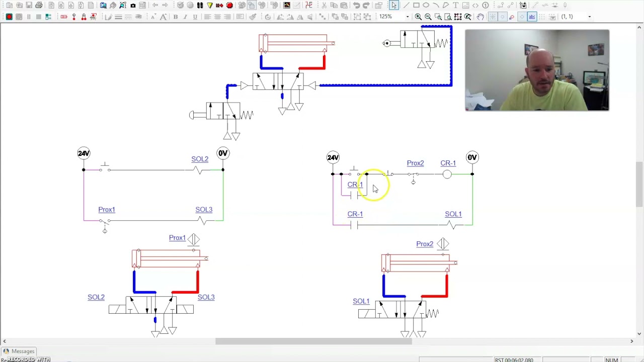Image resolution: width=644 pixels, height=362 pixels.
Task: Navigate back with left arrow icon
Action: point(155,5)
